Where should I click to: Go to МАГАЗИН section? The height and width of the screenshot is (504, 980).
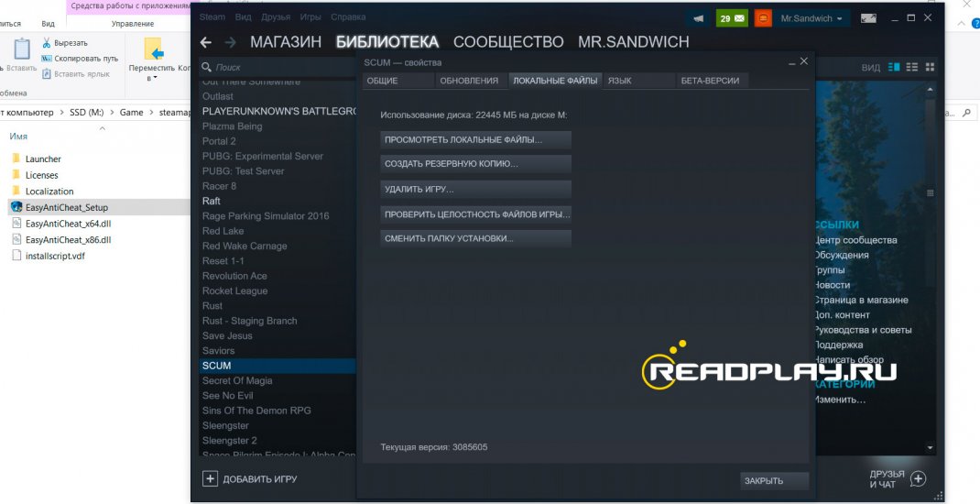[x=286, y=42]
